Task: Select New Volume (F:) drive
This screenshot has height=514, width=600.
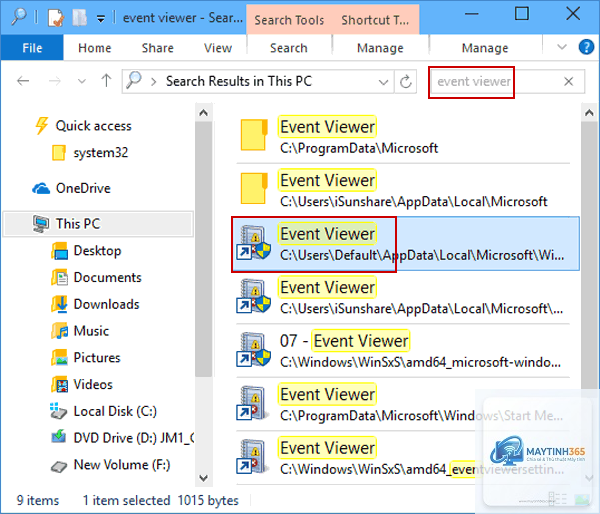Action: click(x=122, y=465)
